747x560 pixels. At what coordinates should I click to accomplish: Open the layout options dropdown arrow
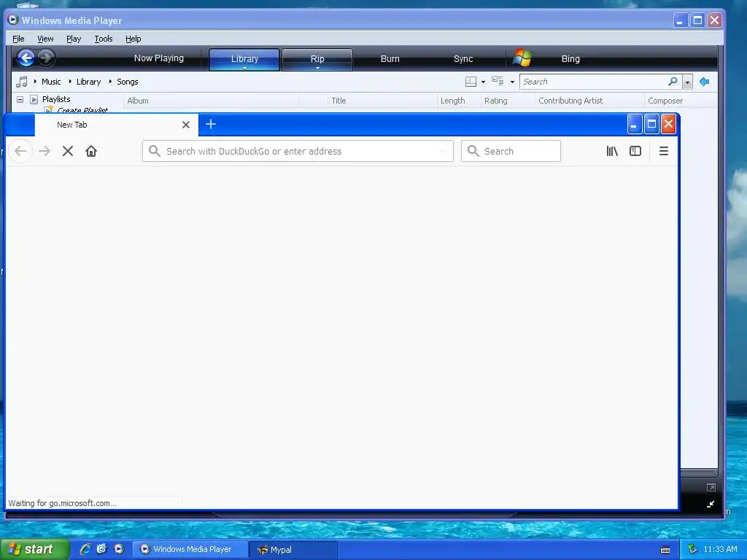pyautogui.click(x=483, y=82)
